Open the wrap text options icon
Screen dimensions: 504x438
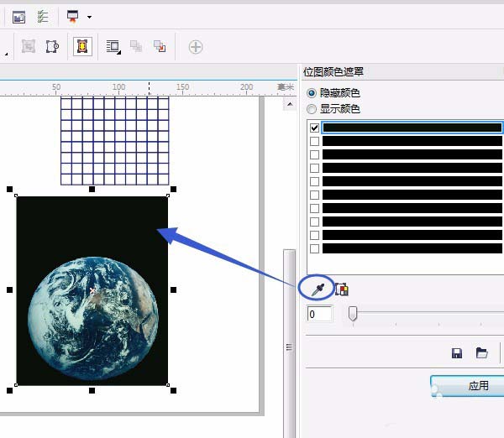pos(113,47)
